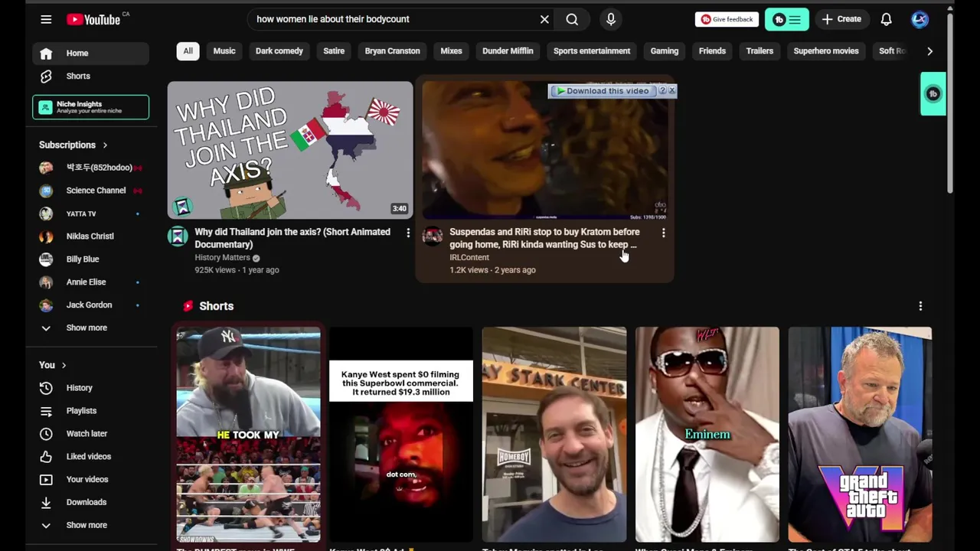
Task: Open the teal extension menu button
Action: tap(786, 19)
